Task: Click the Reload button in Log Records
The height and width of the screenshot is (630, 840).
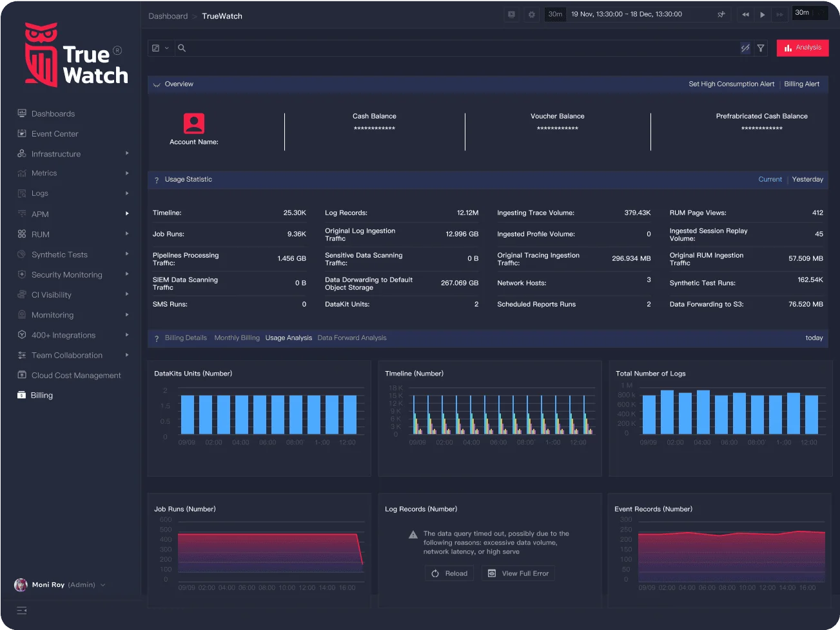Action: pyautogui.click(x=449, y=573)
